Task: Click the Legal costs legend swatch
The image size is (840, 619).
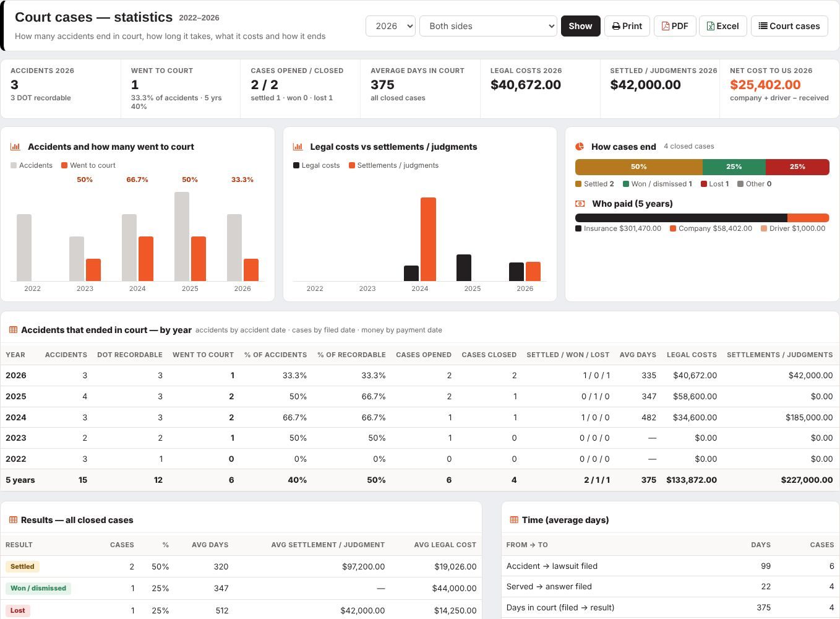Action: (296, 165)
